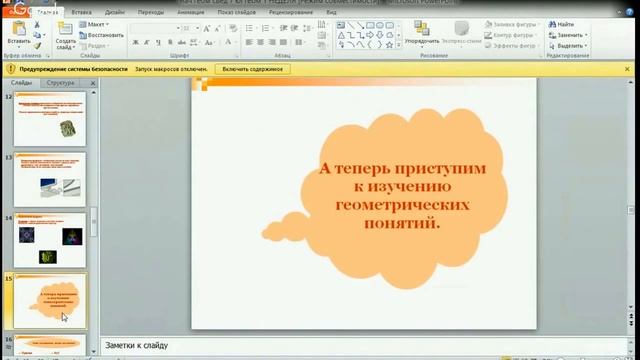Click the decrease list indent icon
The height and width of the screenshot is (360, 640).
pyautogui.click(x=283, y=28)
